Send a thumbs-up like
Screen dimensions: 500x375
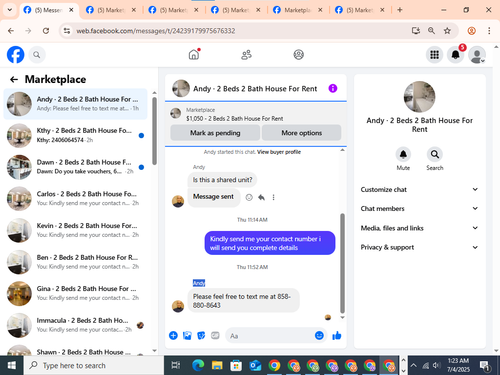337,335
